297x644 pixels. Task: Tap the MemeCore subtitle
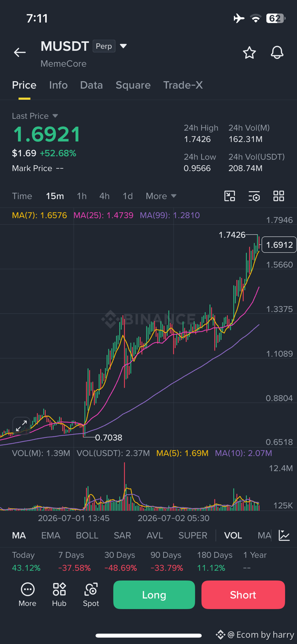(x=63, y=64)
